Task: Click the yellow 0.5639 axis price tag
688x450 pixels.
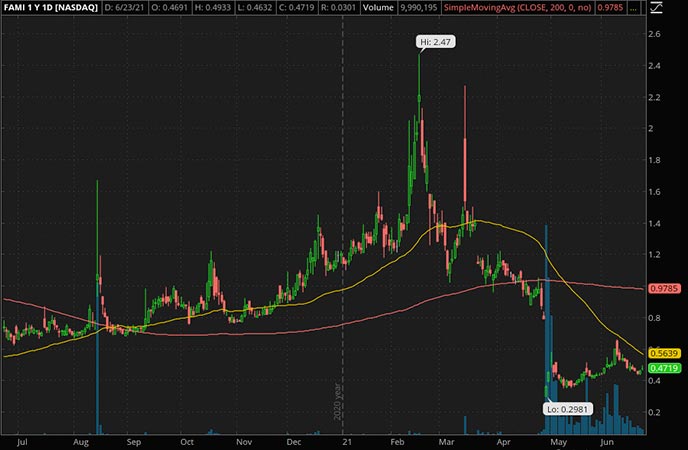Action: [x=663, y=352]
